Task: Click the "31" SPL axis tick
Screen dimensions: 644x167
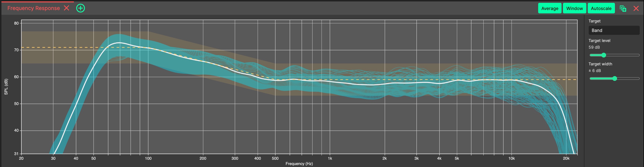Action: click(x=16, y=154)
